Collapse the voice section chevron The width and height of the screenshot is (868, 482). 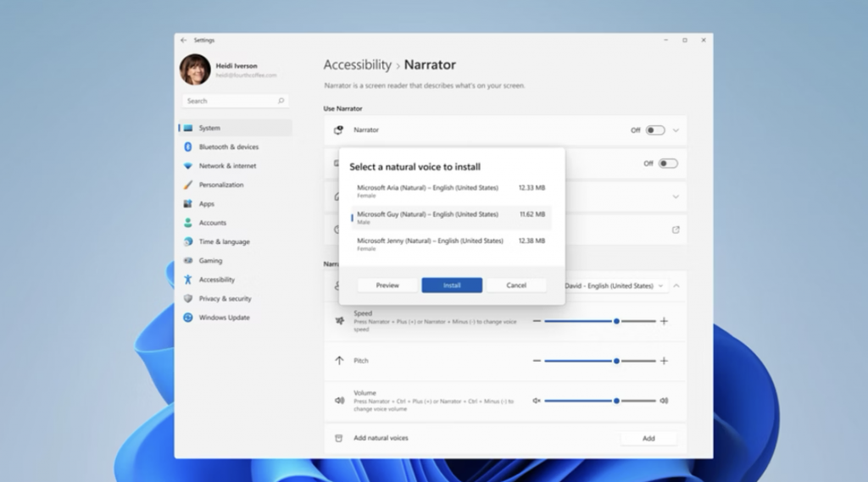pyautogui.click(x=676, y=286)
